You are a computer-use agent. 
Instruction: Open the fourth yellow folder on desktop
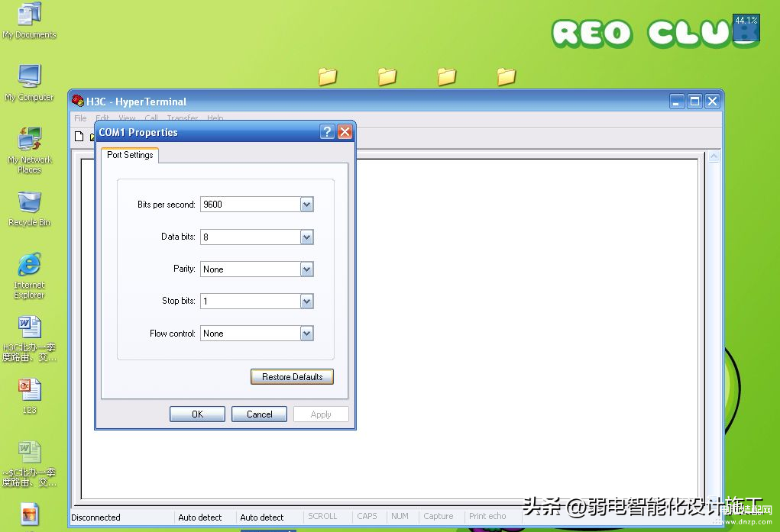[x=507, y=76]
